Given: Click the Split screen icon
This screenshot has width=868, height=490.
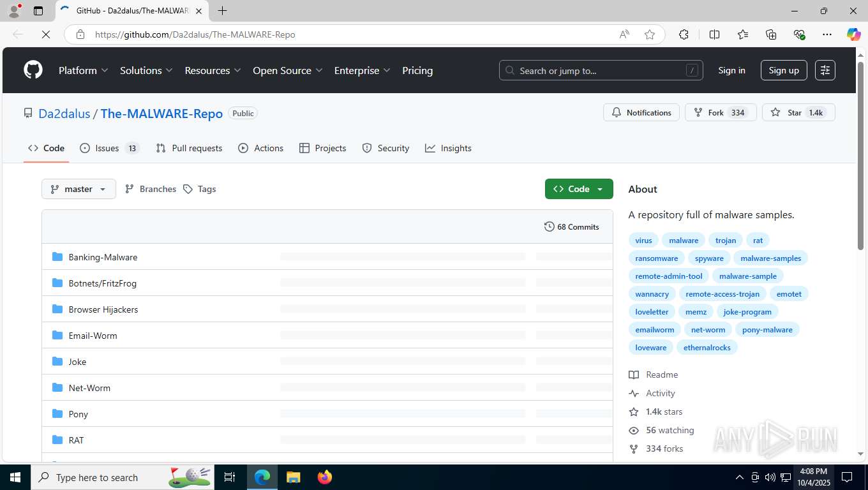Looking at the screenshot, I should pos(714,34).
